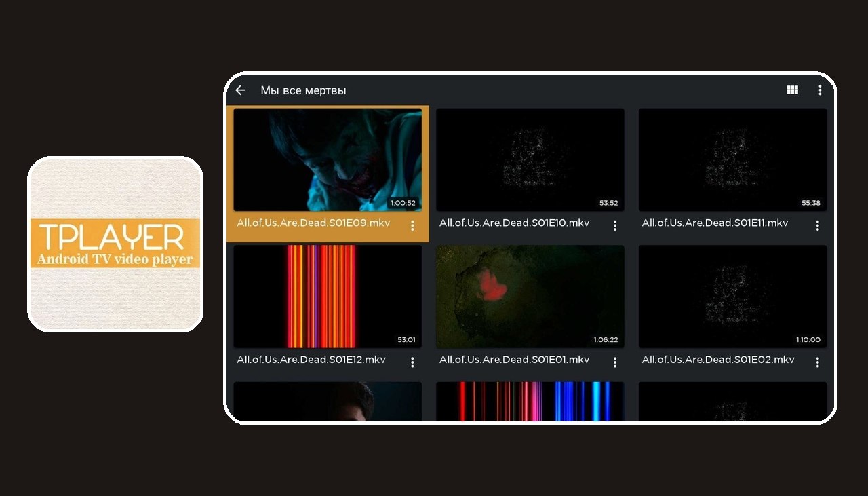Viewport: 868px width, 496px height.
Task: Play the S01E09 video thumbnail
Action: coord(328,160)
